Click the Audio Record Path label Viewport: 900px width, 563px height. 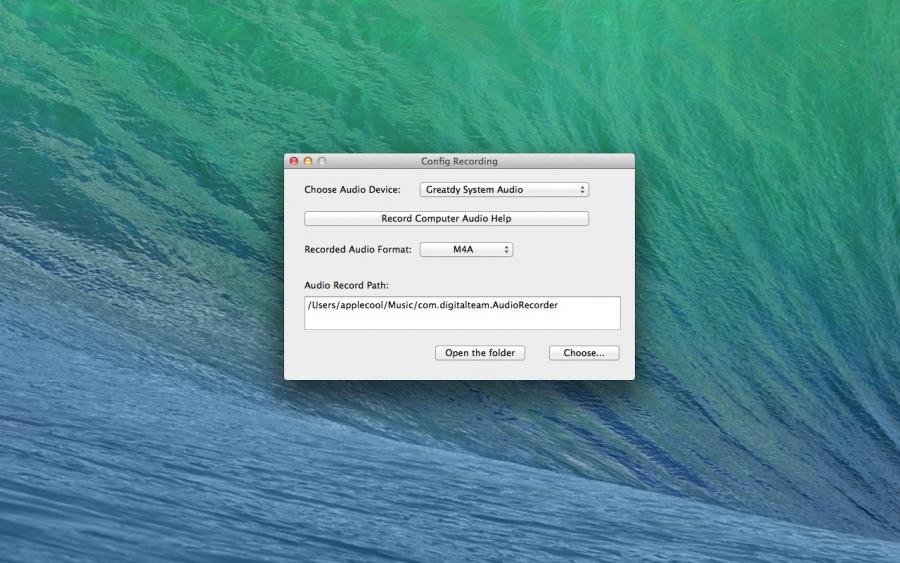(x=346, y=285)
